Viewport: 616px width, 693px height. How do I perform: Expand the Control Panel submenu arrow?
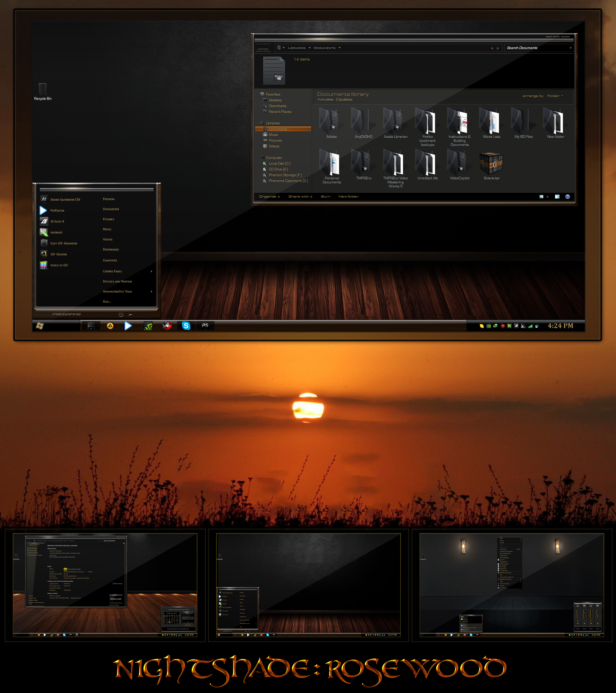click(151, 271)
